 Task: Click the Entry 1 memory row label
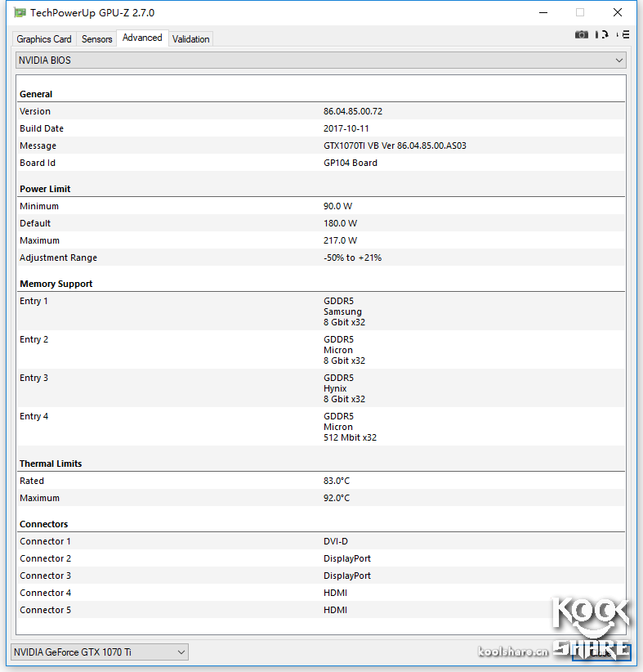click(33, 301)
